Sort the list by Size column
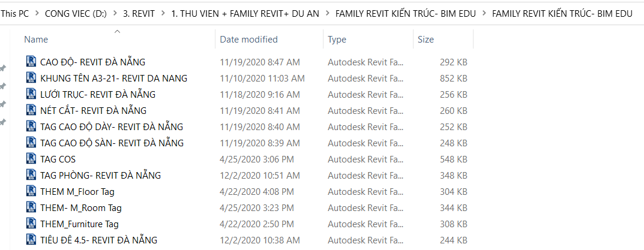Screen dimensions: 644x250 coord(426,40)
